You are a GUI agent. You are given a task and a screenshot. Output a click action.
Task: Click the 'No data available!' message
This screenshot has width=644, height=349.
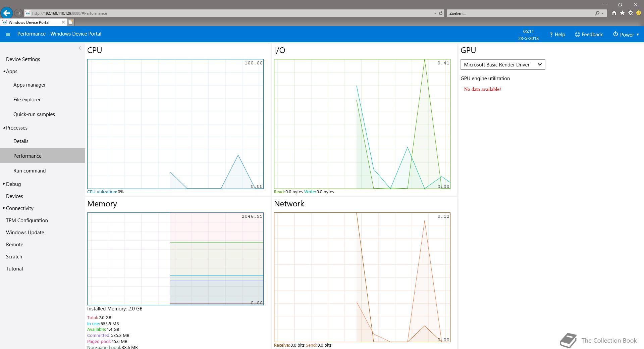click(x=482, y=89)
